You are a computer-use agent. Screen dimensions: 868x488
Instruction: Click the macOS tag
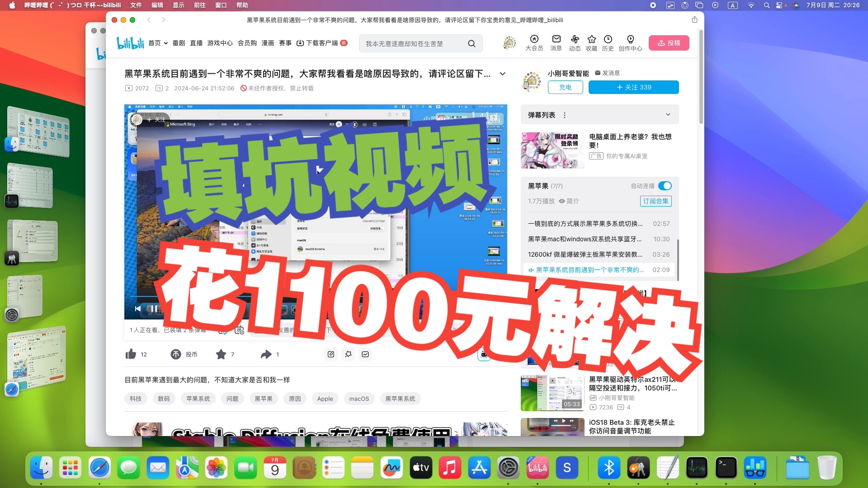[359, 399]
